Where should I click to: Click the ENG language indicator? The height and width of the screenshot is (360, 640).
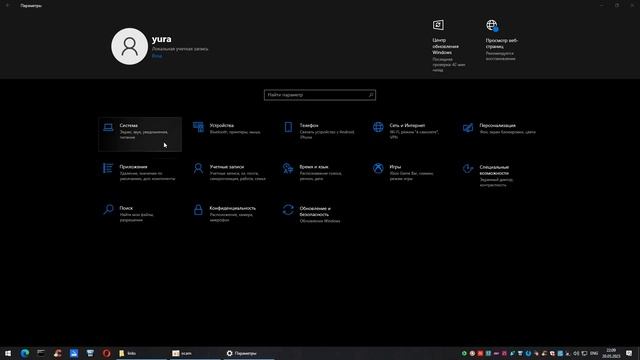tap(594, 353)
